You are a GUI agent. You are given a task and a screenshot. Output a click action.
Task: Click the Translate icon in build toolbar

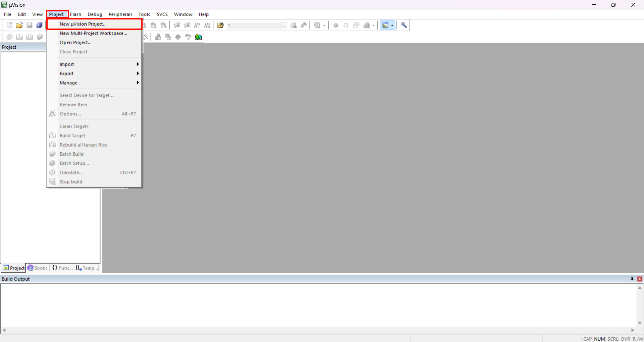pyautogui.click(x=9, y=37)
